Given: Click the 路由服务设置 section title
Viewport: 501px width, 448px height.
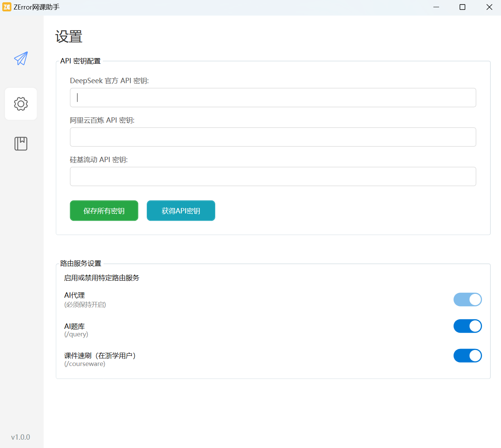Looking at the screenshot, I should pyautogui.click(x=81, y=263).
